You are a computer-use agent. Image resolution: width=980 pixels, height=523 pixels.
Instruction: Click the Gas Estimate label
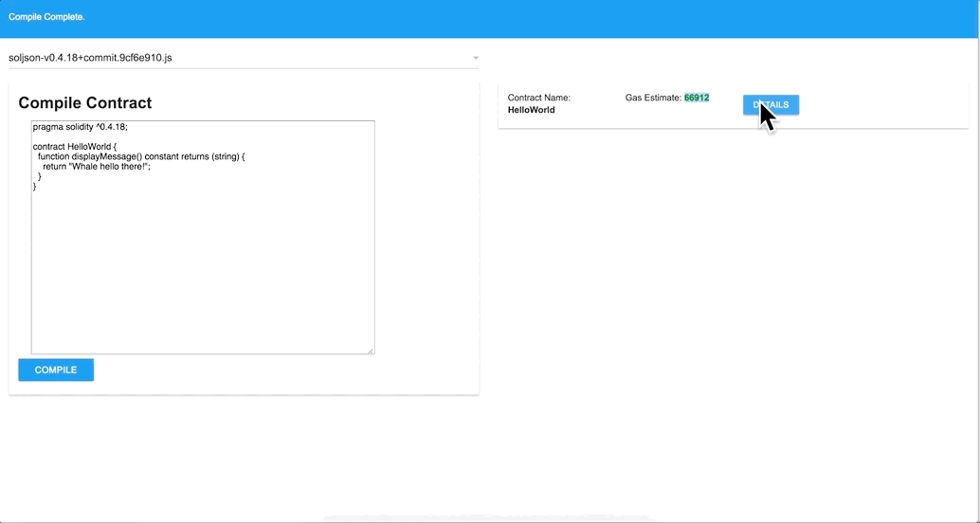click(x=653, y=98)
